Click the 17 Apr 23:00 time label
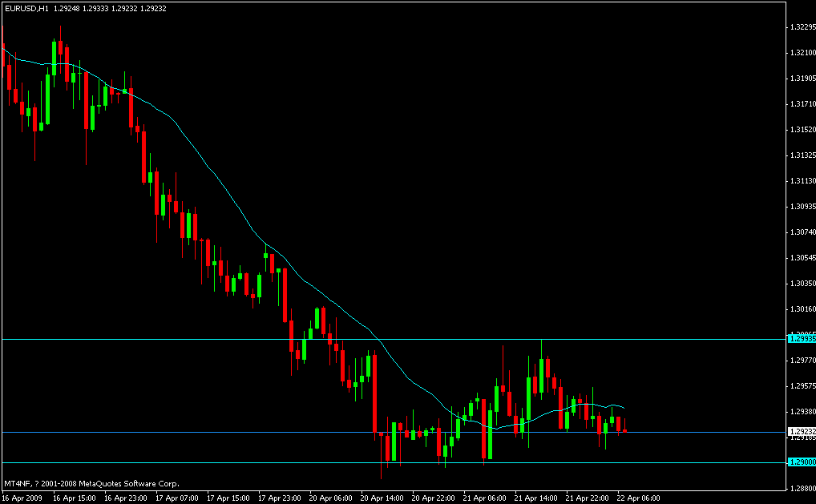 280,498
